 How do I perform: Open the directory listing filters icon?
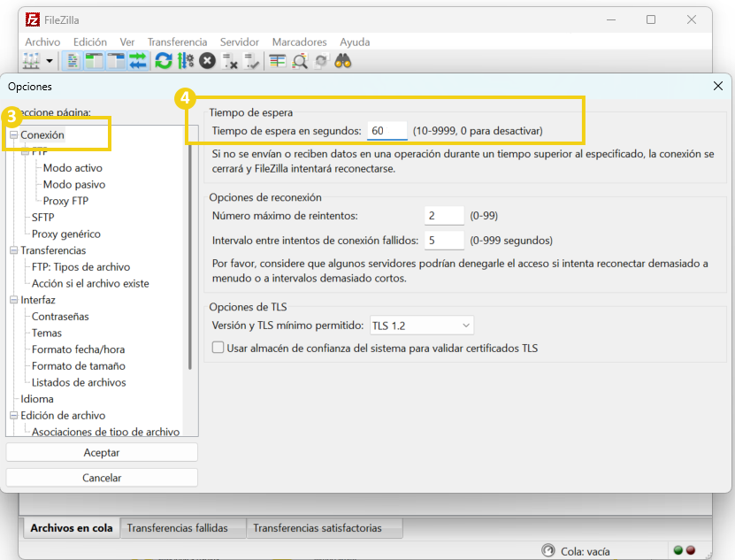pyautogui.click(x=278, y=61)
